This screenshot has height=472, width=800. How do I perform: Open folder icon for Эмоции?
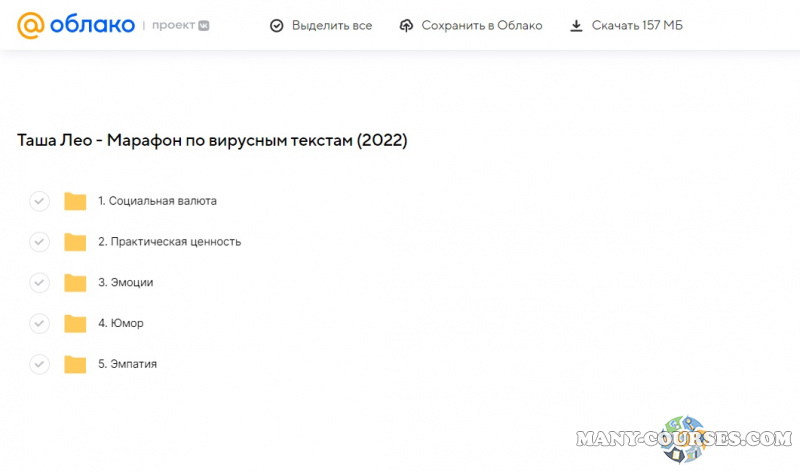tap(75, 283)
